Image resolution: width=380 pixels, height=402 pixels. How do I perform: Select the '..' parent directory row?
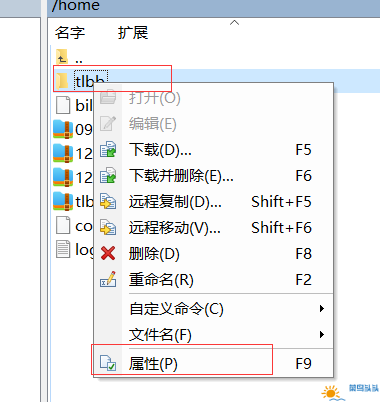[215, 57]
